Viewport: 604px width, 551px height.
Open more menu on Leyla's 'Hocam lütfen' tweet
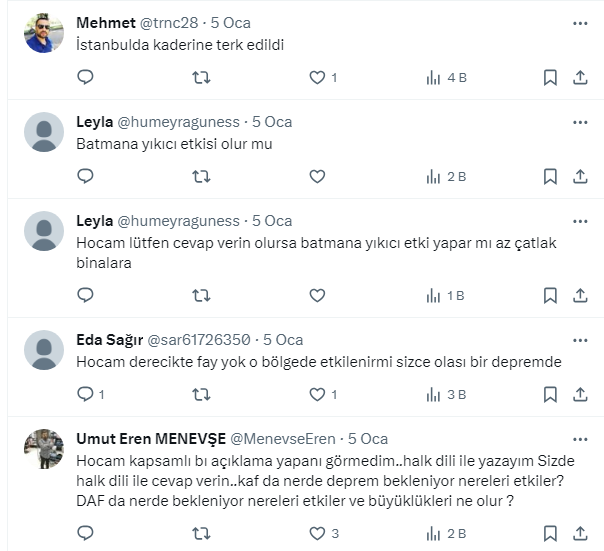click(580, 220)
